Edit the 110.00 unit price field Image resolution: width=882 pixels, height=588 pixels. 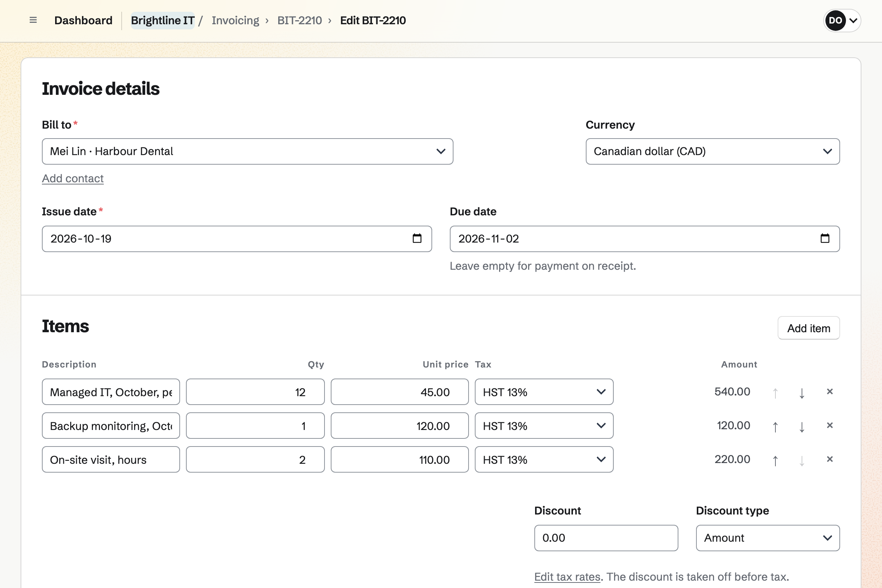pyautogui.click(x=399, y=459)
